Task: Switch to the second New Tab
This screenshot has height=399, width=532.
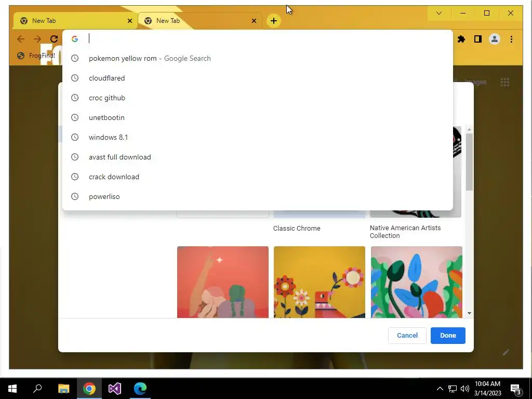Action: (x=199, y=21)
